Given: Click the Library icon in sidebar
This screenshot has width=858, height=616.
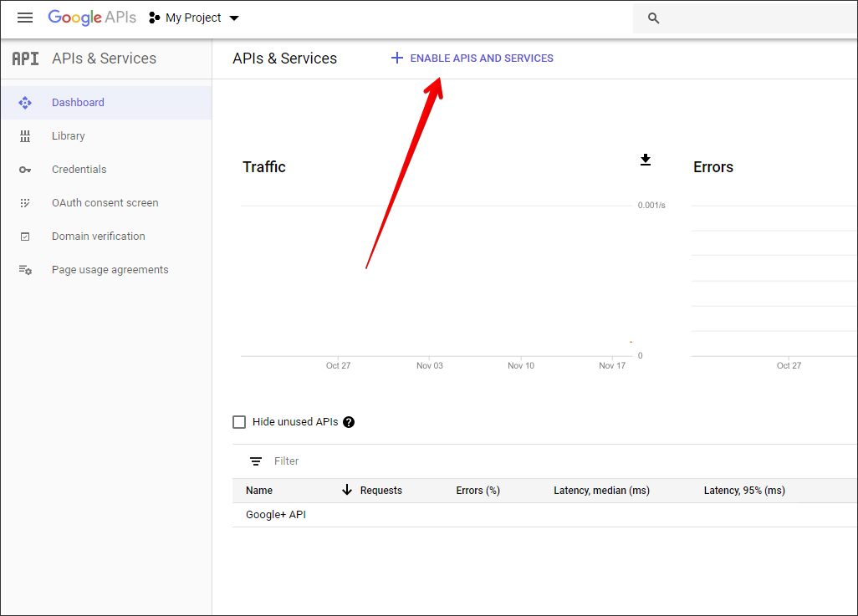Looking at the screenshot, I should [25, 136].
